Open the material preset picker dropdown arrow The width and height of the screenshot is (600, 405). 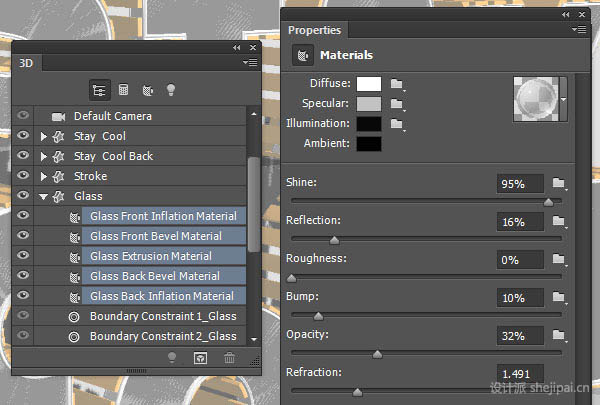point(563,100)
